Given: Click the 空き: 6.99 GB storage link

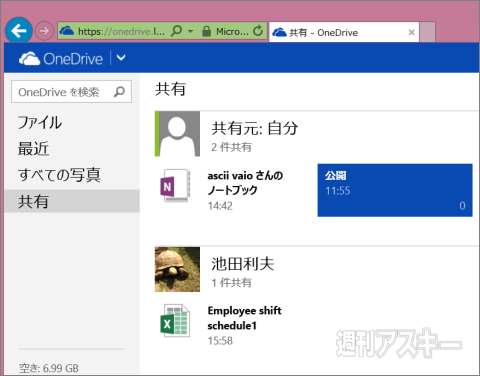Looking at the screenshot, I should point(49,368).
